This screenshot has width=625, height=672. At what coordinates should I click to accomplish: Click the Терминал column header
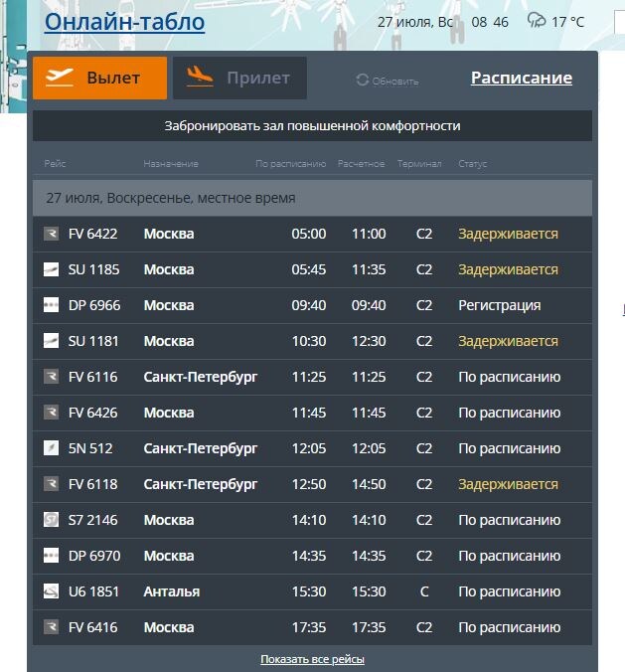[x=419, y=164]
